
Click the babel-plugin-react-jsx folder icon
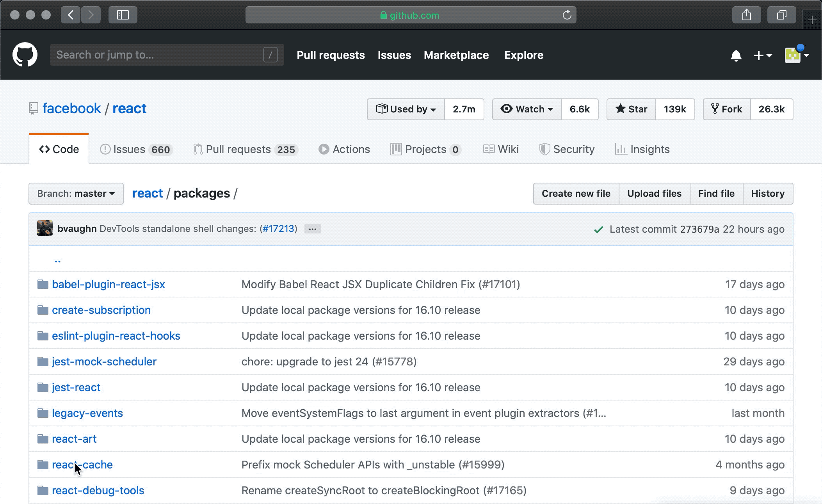(43, 284)
